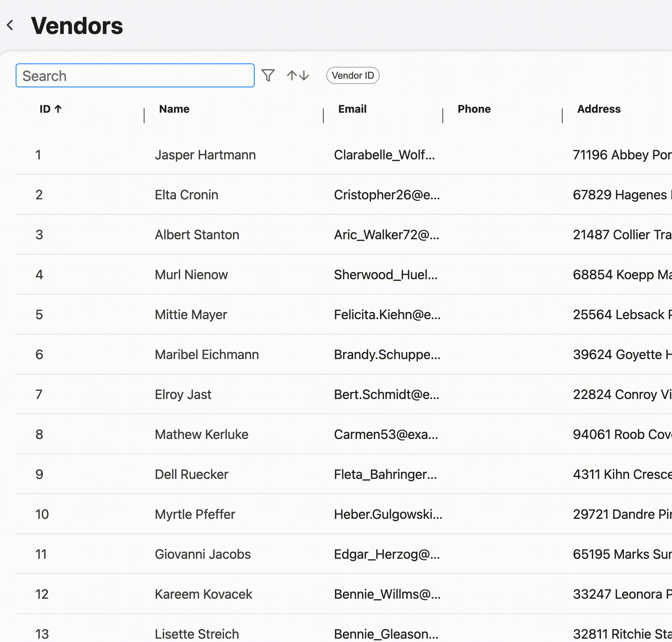Open the sort arrows icon
Image resolution: width=672 pixels, height=642 pixels.
[x=298, y=75]
